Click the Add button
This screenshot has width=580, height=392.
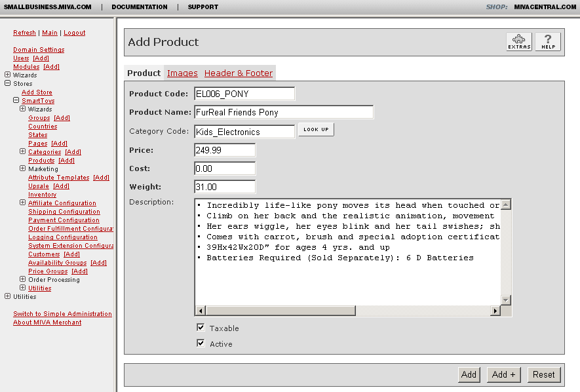pos(469,374)
